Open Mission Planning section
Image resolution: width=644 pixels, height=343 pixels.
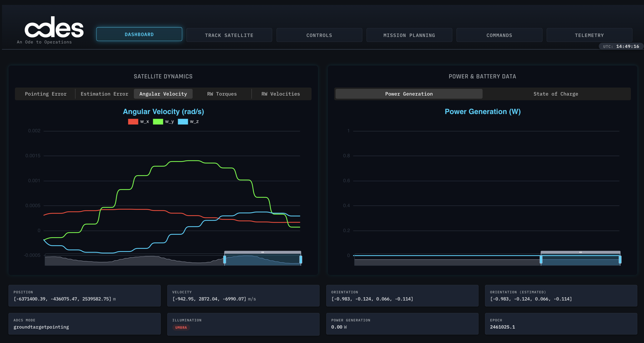coord(409,35)
